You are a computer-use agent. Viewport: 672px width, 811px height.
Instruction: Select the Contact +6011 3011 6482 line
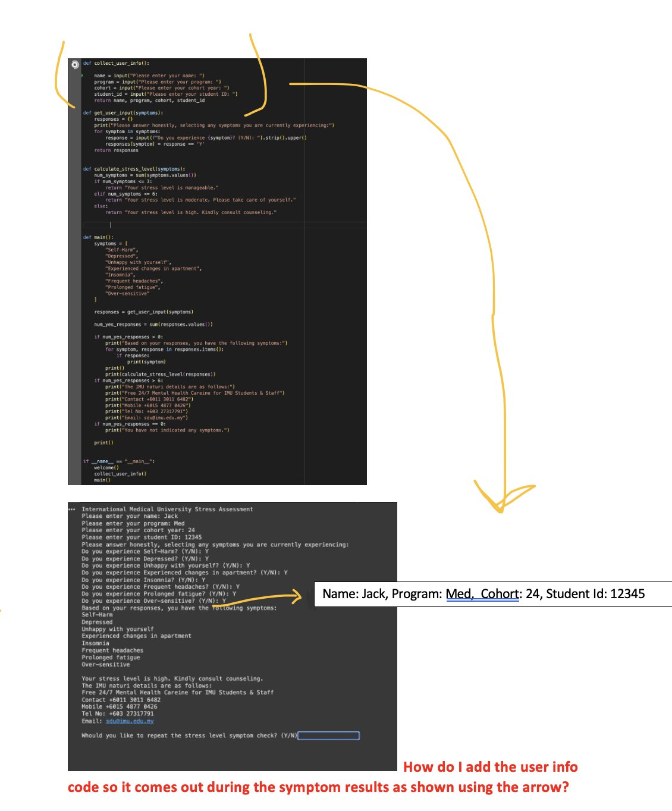121,699
